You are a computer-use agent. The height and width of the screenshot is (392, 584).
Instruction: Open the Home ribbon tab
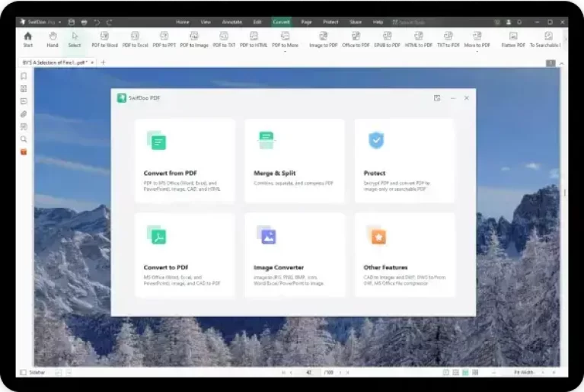coord(183,22)
